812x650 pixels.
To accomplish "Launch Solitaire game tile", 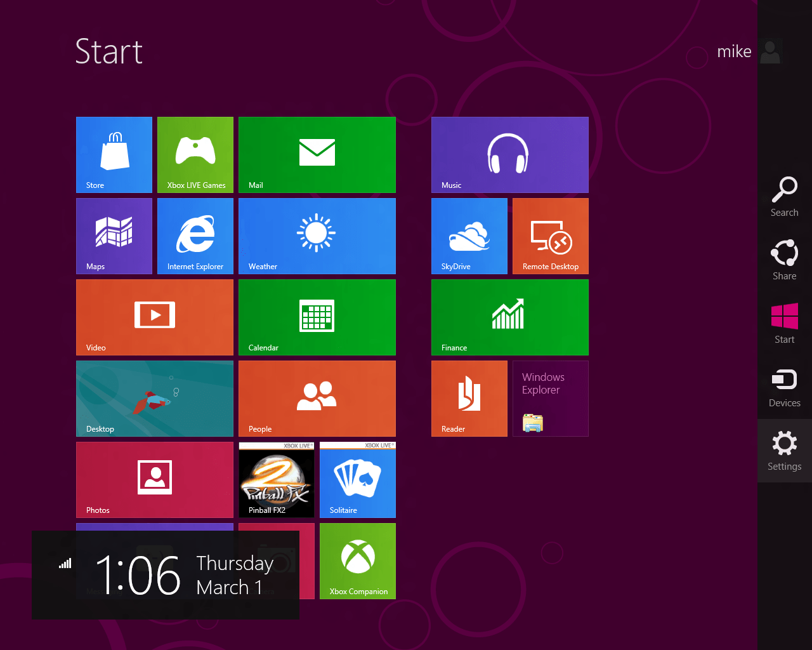I will [358, 480].
